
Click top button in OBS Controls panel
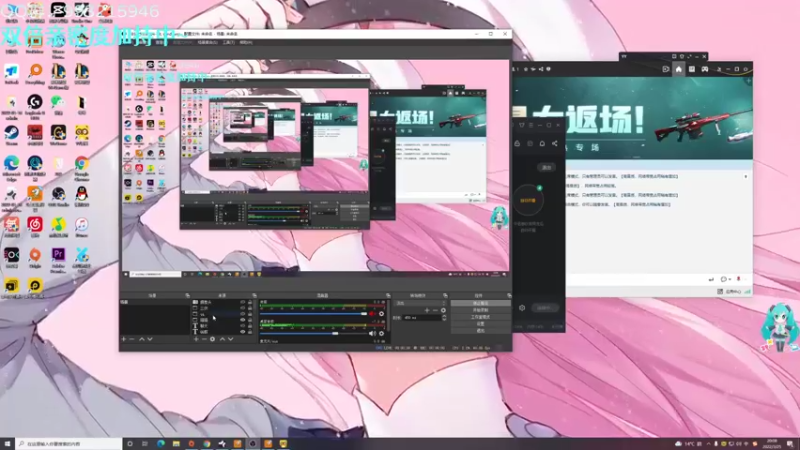tap(480, 303)
